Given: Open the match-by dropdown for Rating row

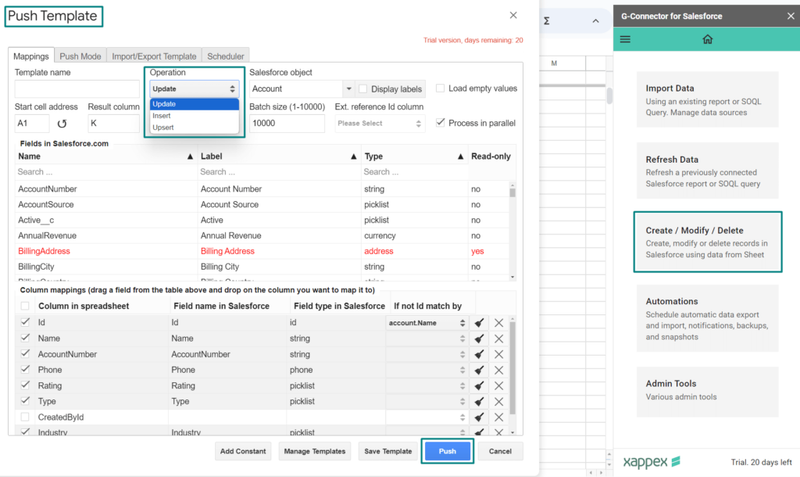Looking at the screenshot, I should 427,386.
